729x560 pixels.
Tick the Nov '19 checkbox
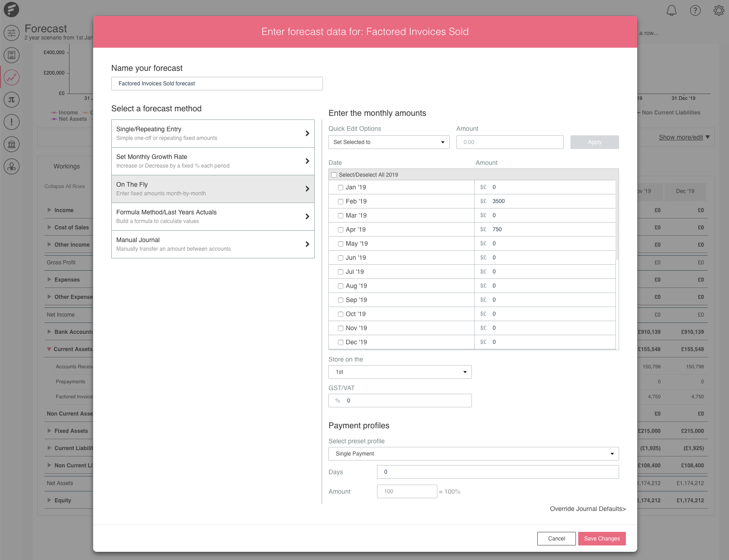341,328
